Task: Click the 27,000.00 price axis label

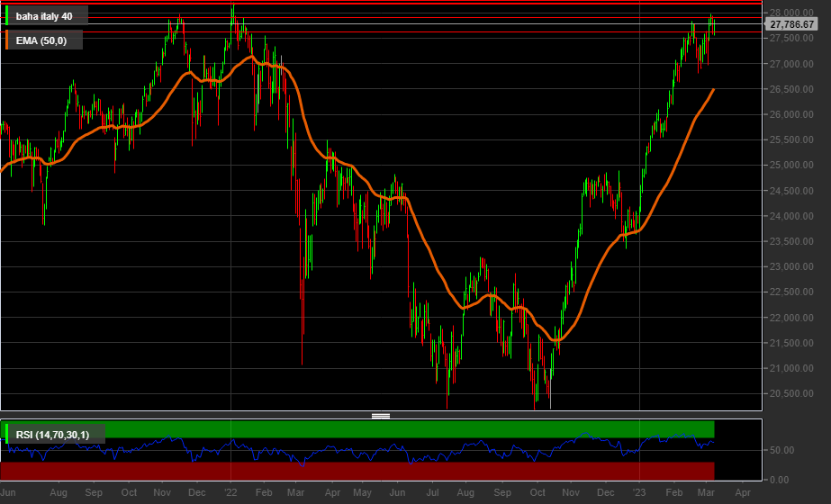Action: pyautogui.click(x=791, y=64)
